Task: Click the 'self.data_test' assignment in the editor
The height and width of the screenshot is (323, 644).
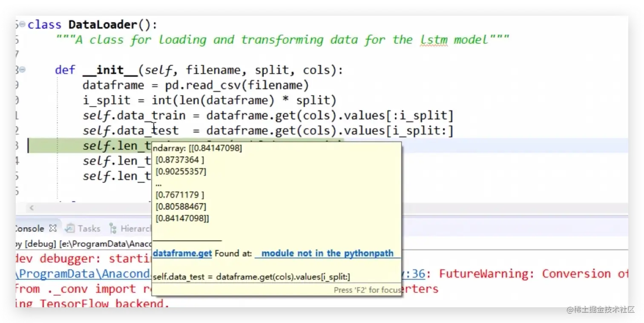Action: (268, 131)
